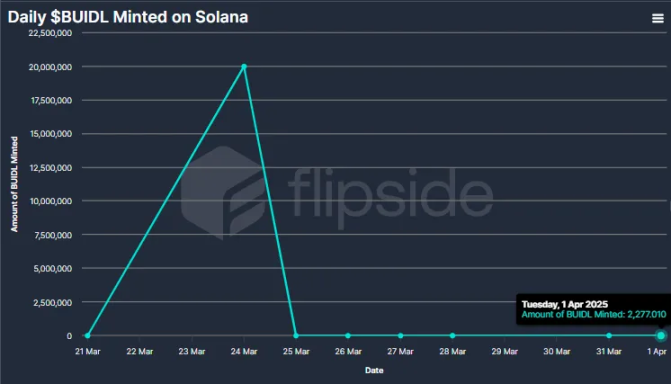
Task: Select the 26 Mar data point
Action: point(348,336)
